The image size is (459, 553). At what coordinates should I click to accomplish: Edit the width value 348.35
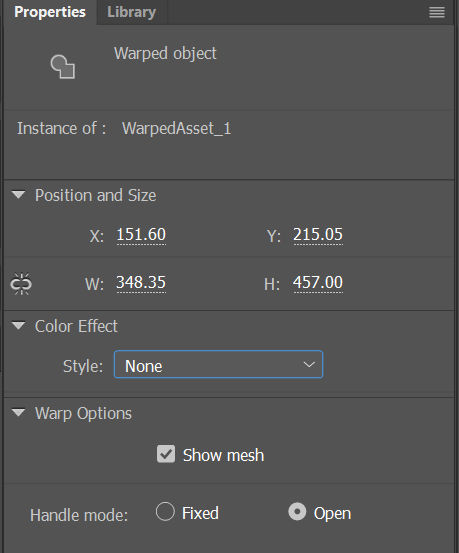point(141,282)
